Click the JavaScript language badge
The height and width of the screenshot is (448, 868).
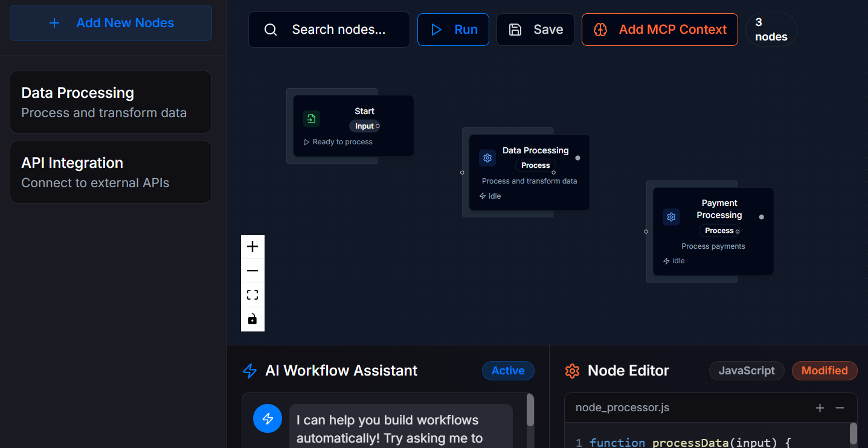747,371
